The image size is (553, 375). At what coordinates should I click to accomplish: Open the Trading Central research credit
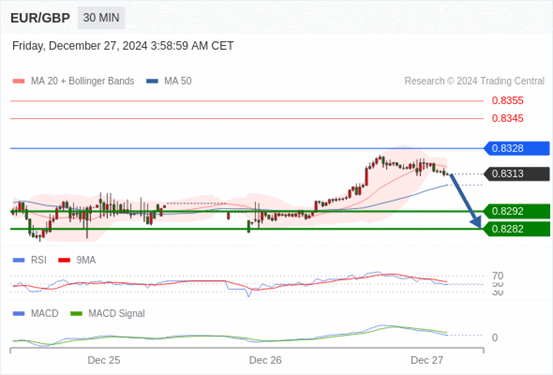coord(474,81)
